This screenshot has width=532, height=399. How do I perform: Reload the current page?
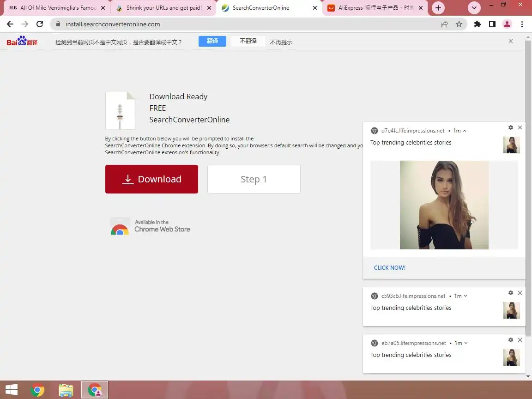coord(40,24)
